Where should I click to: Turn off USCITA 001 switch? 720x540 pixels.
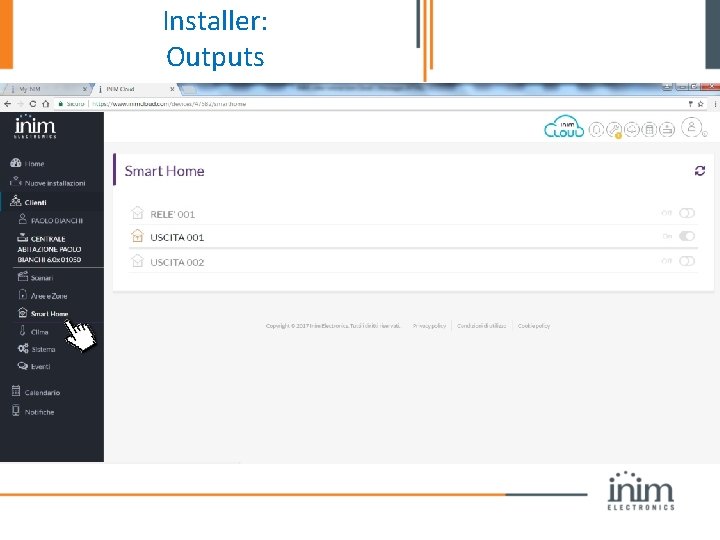(687, 236)
